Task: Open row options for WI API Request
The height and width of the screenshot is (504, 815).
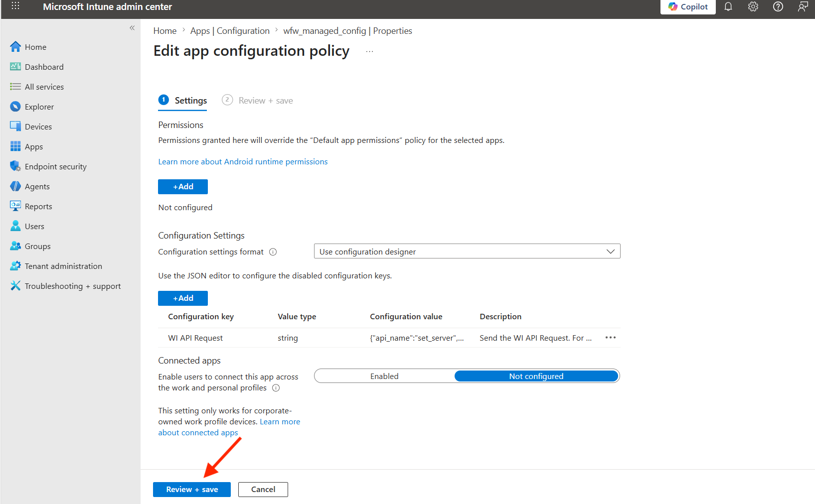Action: [611, 338]
